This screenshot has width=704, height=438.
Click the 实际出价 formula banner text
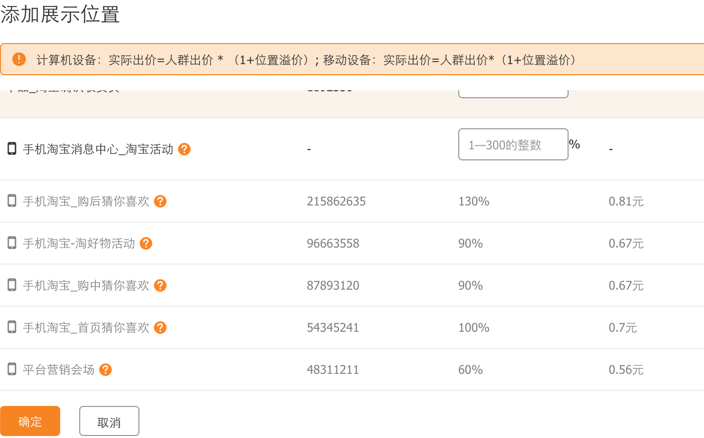[x=307, y=60]
